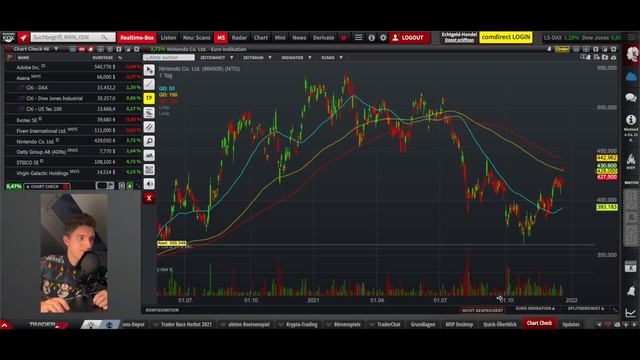Open the bell alerts sidebar icon

pyautogui.click(x=631, y=291)
